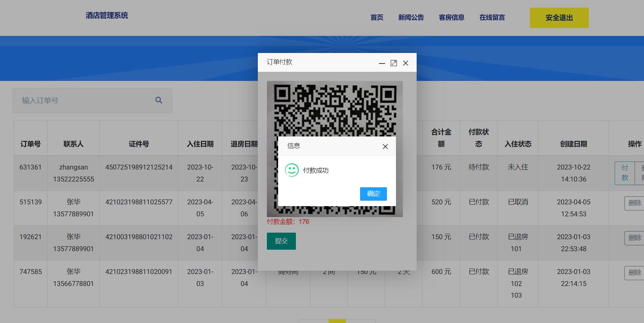Screen dimensions: 644x323
Task: Click the 创建日期 column header
Action: pyautogui.click(x=574, y=144)
